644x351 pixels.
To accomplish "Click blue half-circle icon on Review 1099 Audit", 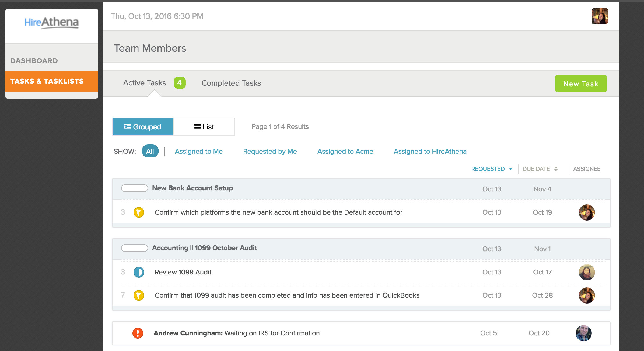I will tap(139, 272).
